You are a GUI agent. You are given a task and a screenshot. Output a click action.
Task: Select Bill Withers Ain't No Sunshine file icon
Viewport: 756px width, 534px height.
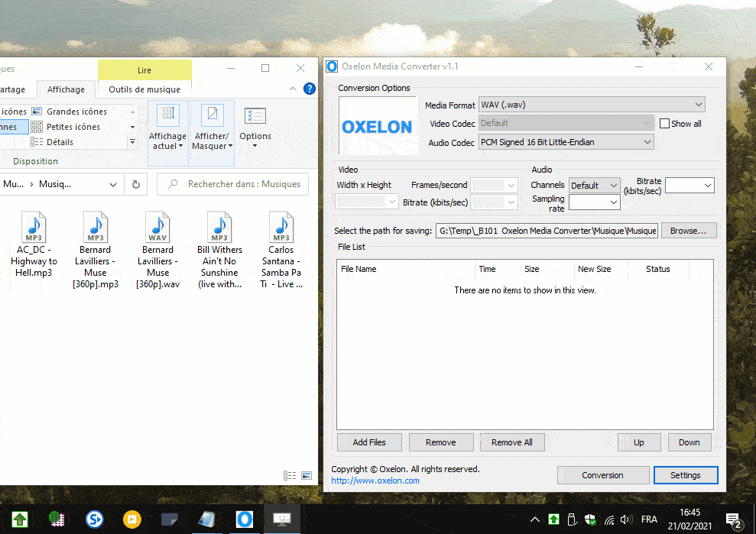[219, 227]
